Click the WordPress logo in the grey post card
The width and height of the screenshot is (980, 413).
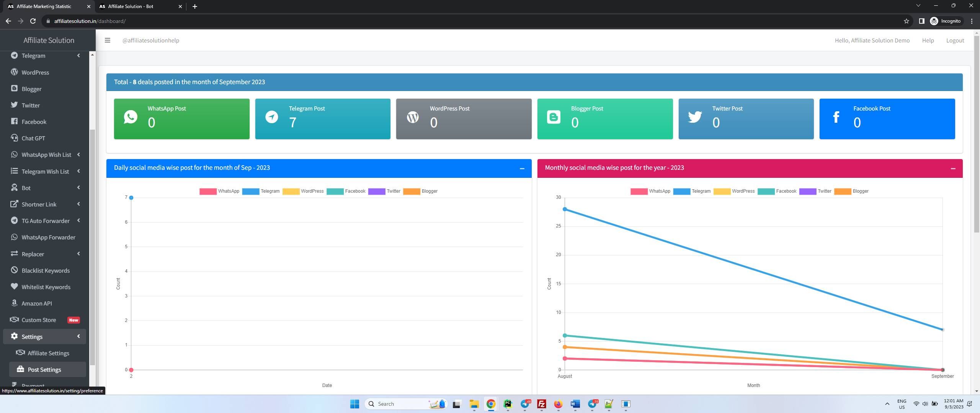pos(413,117)
